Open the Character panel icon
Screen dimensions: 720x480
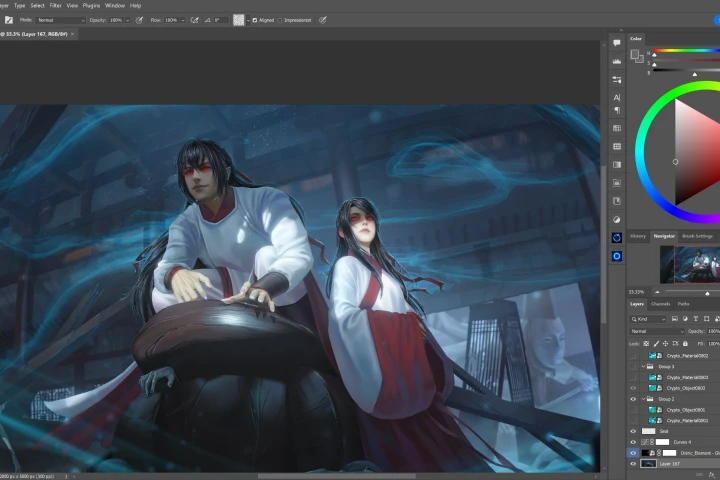[x=617, y=97]
